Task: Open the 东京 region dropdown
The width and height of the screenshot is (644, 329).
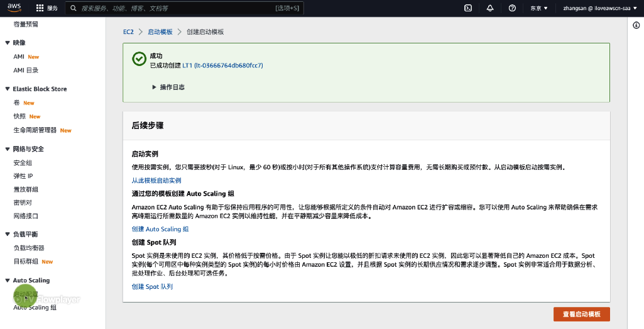Action: [539, 8]
